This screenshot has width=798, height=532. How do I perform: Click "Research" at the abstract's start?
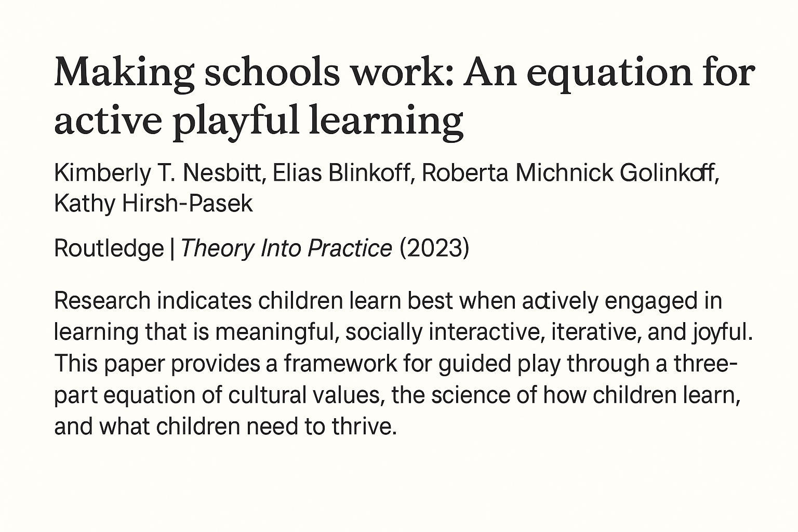[102, 301]
